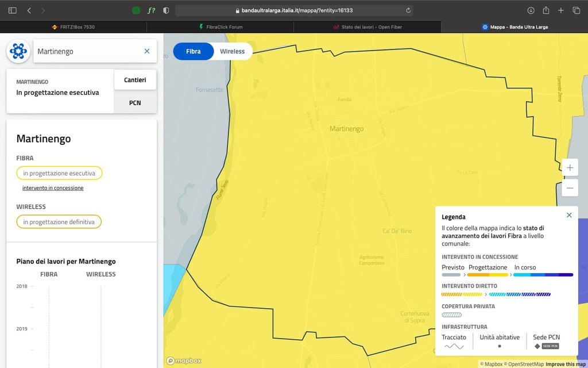This screenshot has height=368, width=588.
Task: Click the Improve this map link
Action: click(x=566, y=364)
